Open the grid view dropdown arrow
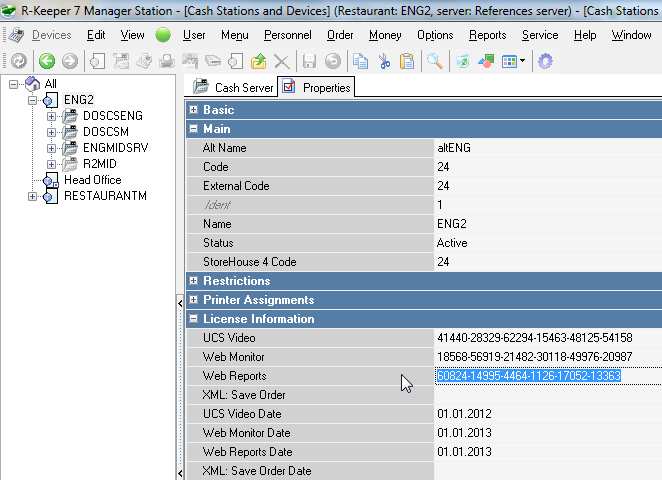 pyautogui.click(x=523, y=61)
